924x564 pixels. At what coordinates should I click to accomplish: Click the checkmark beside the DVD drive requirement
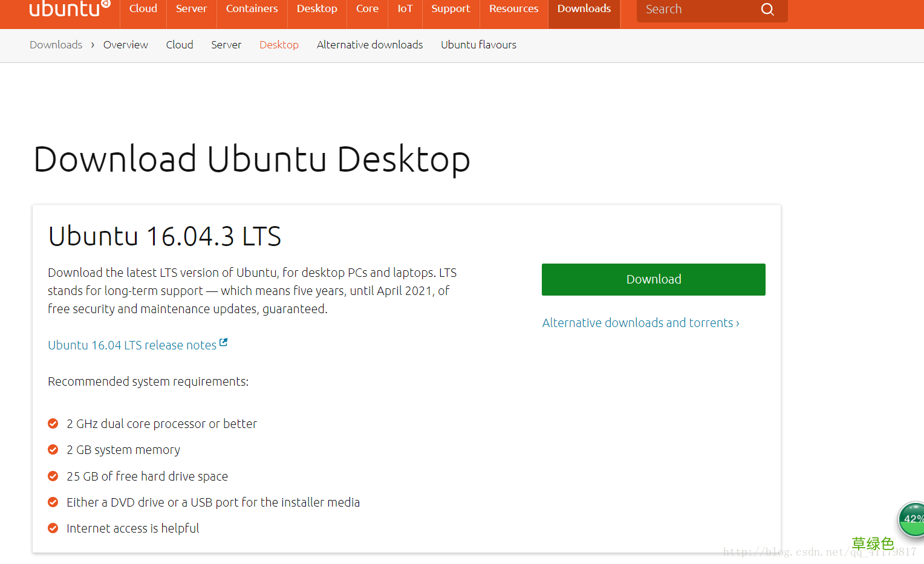click(53, 502)
